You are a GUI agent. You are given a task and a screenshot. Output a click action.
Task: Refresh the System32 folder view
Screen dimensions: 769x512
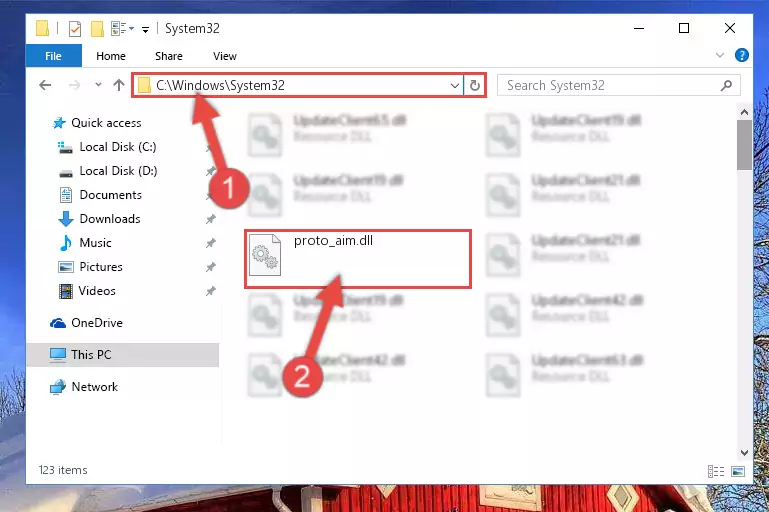coord(474,86)
